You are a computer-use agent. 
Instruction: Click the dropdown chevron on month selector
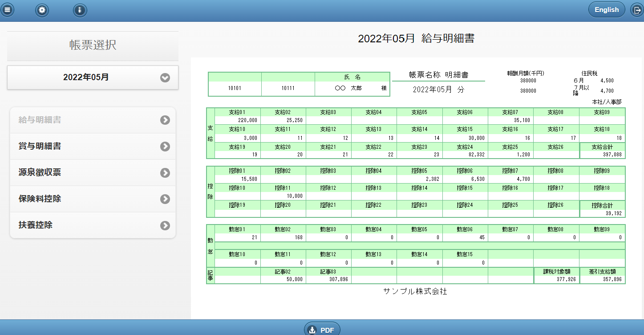tap(165, 78)
